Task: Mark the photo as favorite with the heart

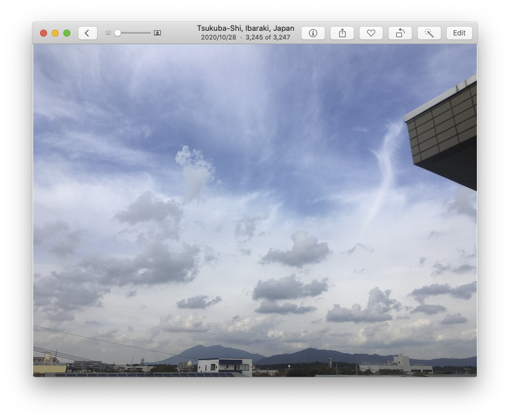Action: pos(371,33)
